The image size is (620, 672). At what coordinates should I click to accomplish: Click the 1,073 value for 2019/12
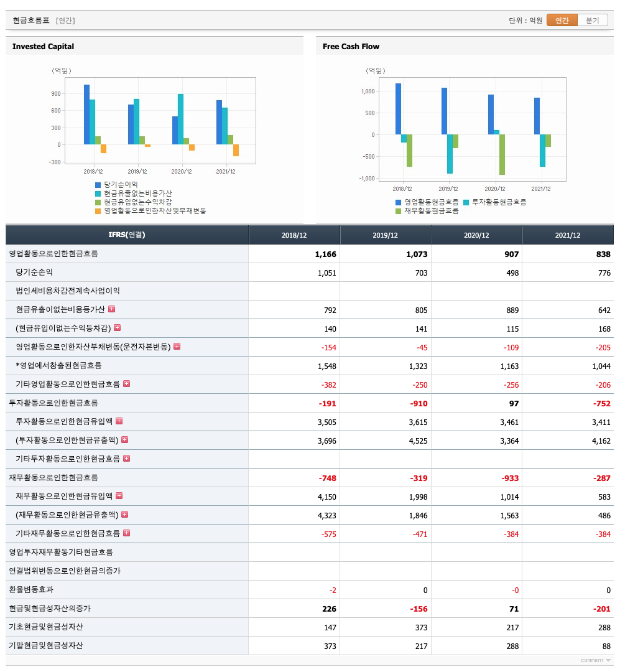pos(417,254)
